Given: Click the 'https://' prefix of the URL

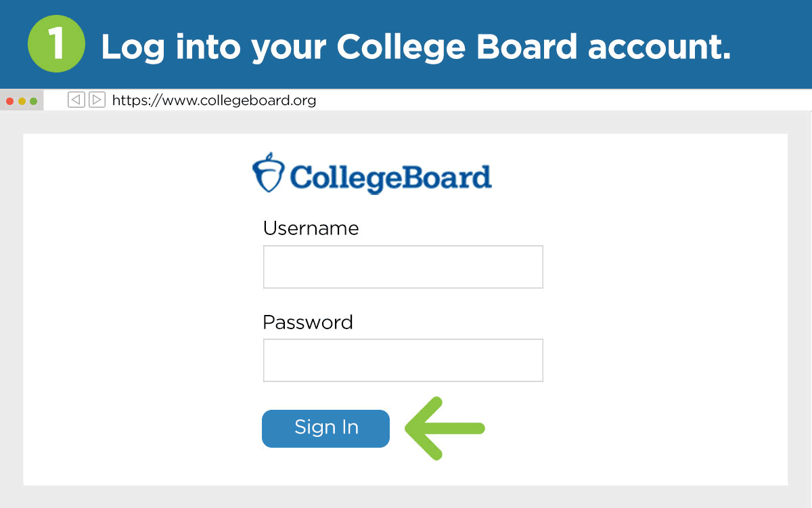Looking at the screenshot, I should (x=133, y=101).
